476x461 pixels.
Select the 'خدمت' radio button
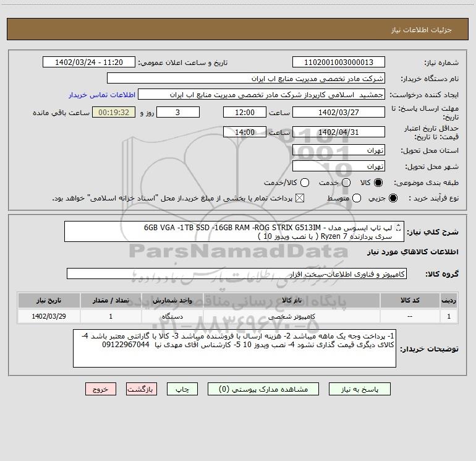coord(346,183)
